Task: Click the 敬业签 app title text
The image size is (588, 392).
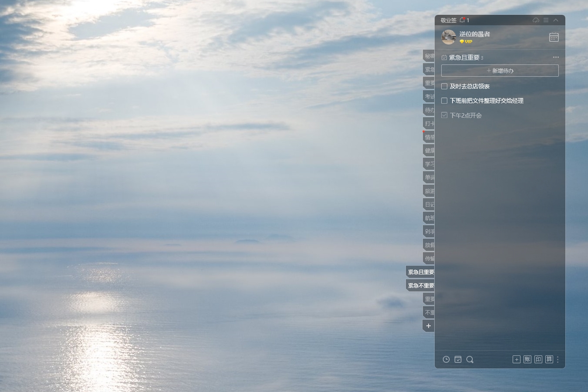Action: 448,20
